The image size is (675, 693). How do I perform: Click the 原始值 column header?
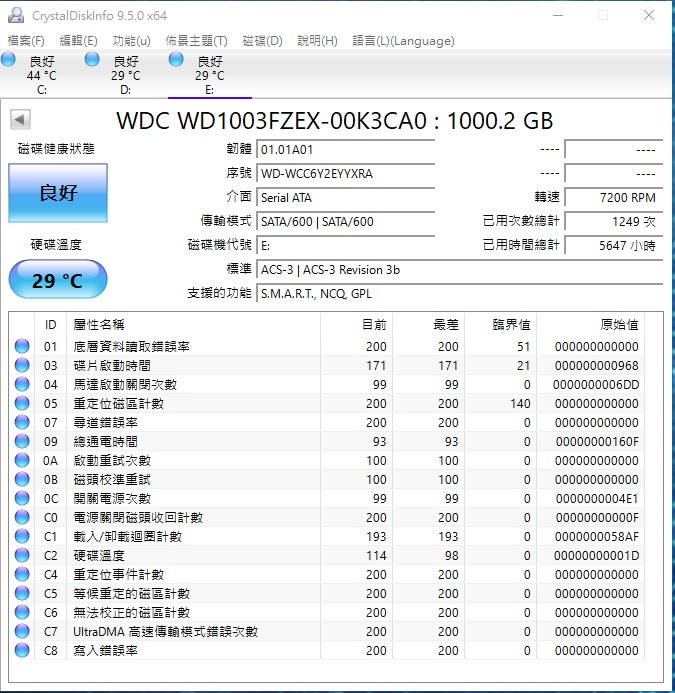click(x=591, y=325)
